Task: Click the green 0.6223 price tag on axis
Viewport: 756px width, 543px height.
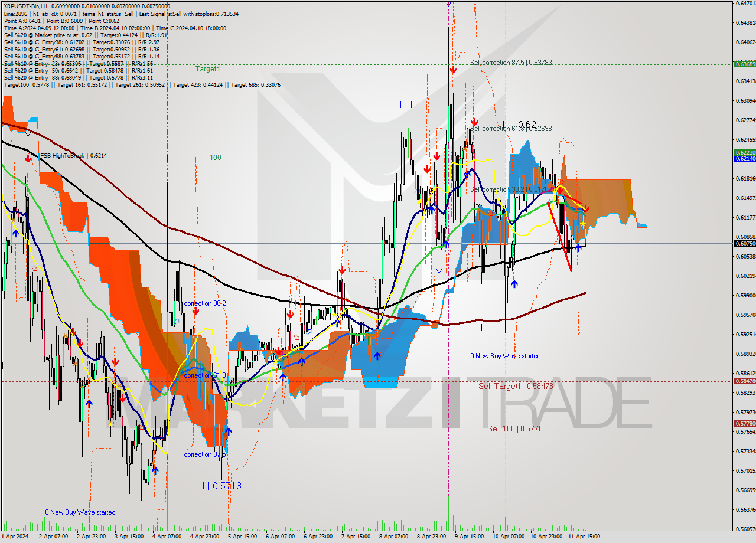Action: 744,152
